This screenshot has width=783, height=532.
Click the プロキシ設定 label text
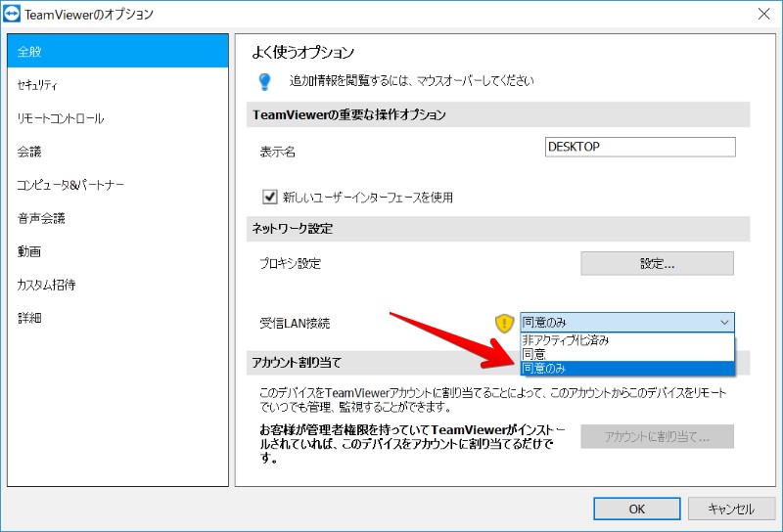pos(290,263)
